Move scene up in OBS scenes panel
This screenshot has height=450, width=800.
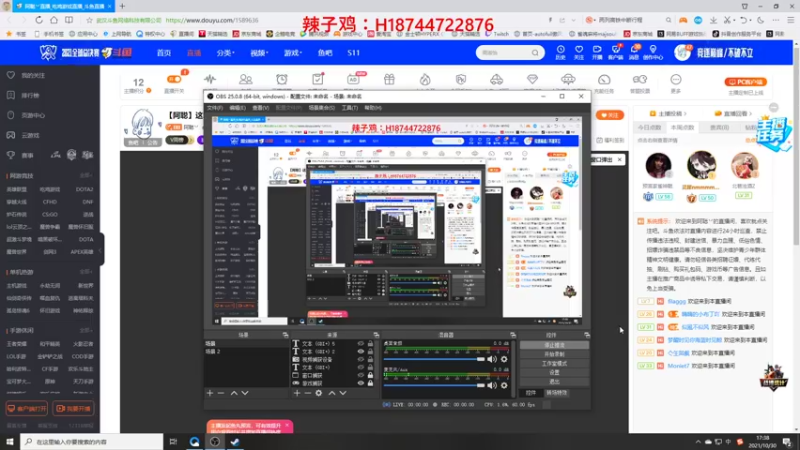(234, 393)
